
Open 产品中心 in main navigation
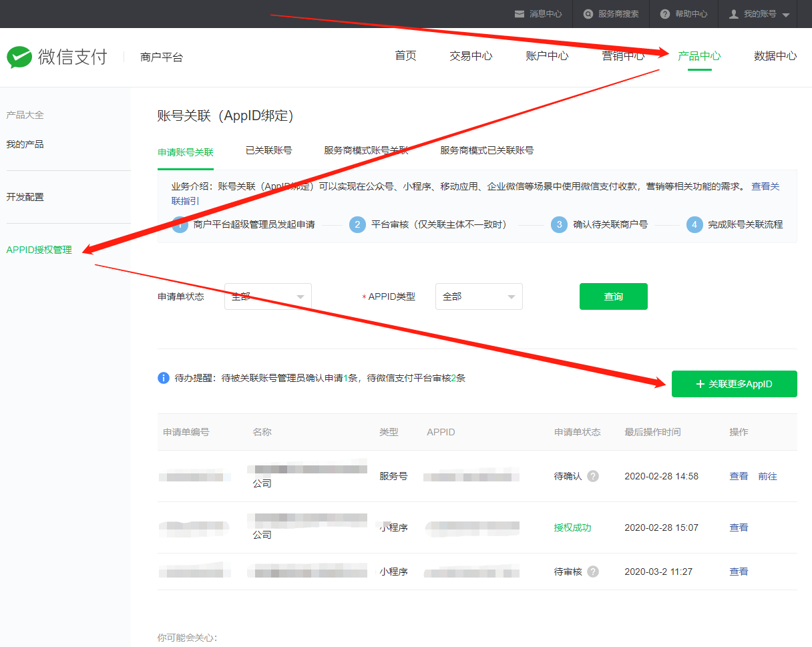[699, 56]
